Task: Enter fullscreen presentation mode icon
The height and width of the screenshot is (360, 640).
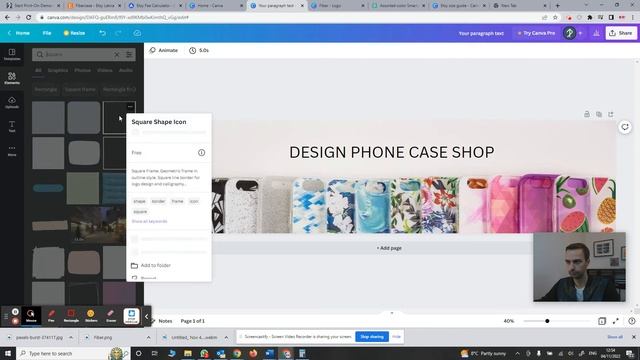Action: (616, 321)
